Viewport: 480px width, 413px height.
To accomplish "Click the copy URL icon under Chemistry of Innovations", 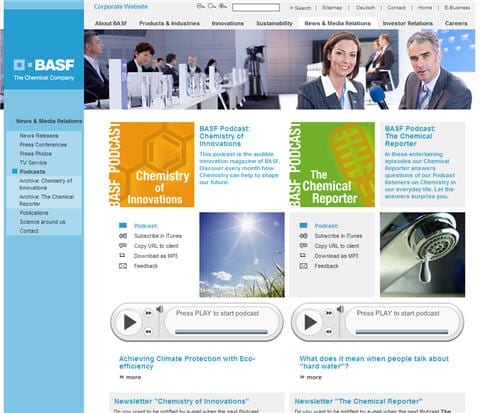I will (123, 246).
